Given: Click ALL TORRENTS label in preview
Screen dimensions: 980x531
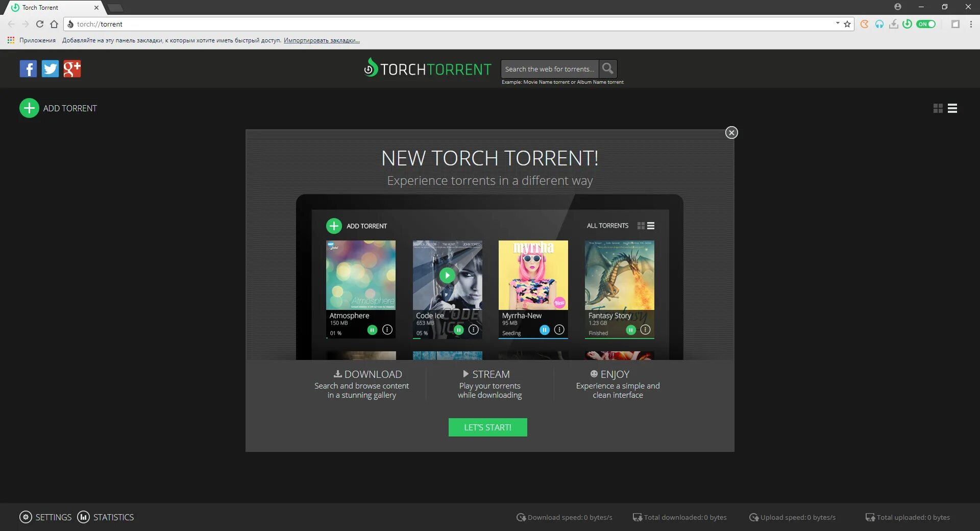Looking at the screenshot, I should 607,226.
